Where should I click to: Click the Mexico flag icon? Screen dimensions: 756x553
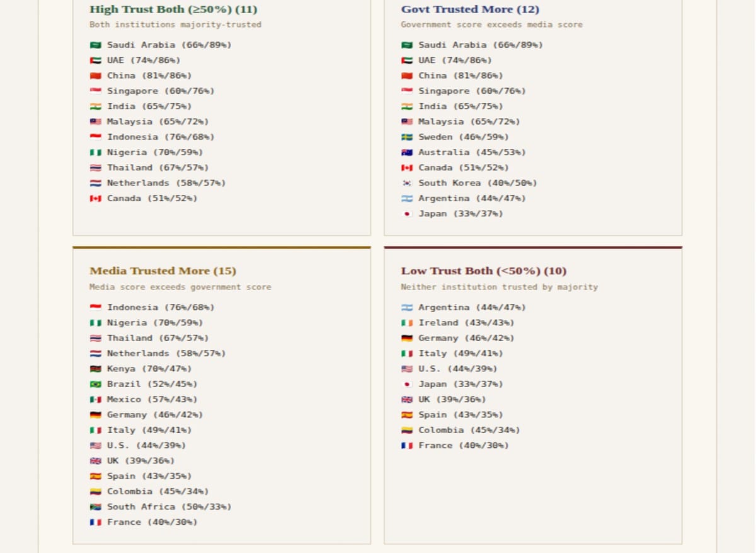[95, 400]
